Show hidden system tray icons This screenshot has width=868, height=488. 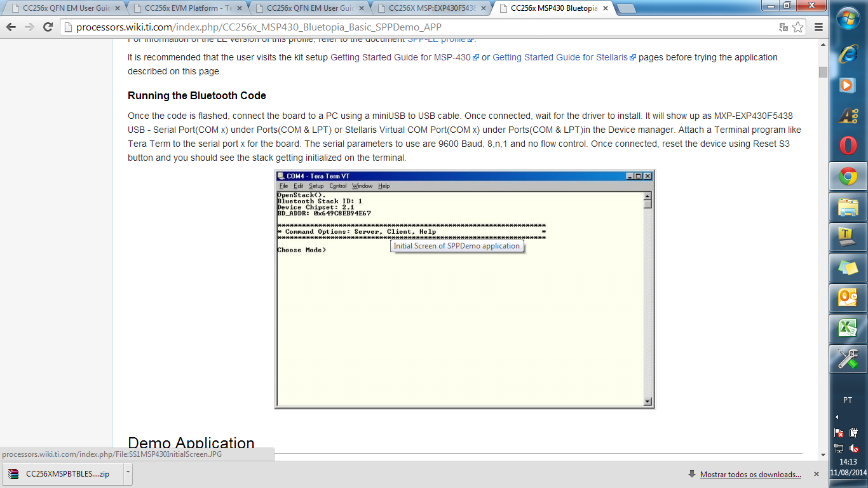click(x=837, y=417)
